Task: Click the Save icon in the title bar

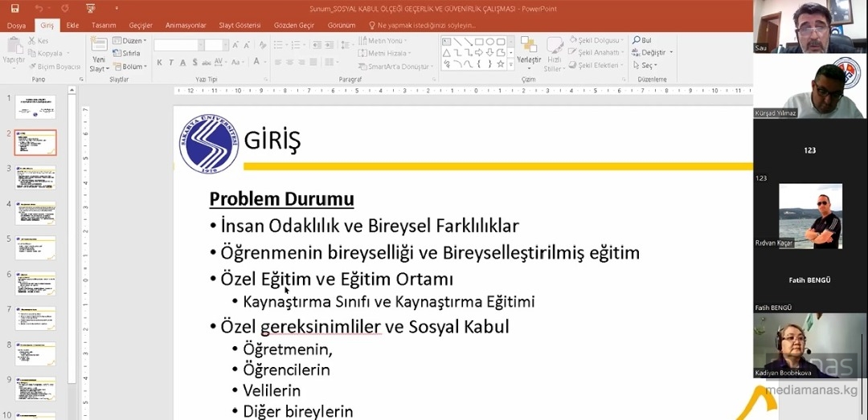Action: pyautogui.click(x=14, y=8)
